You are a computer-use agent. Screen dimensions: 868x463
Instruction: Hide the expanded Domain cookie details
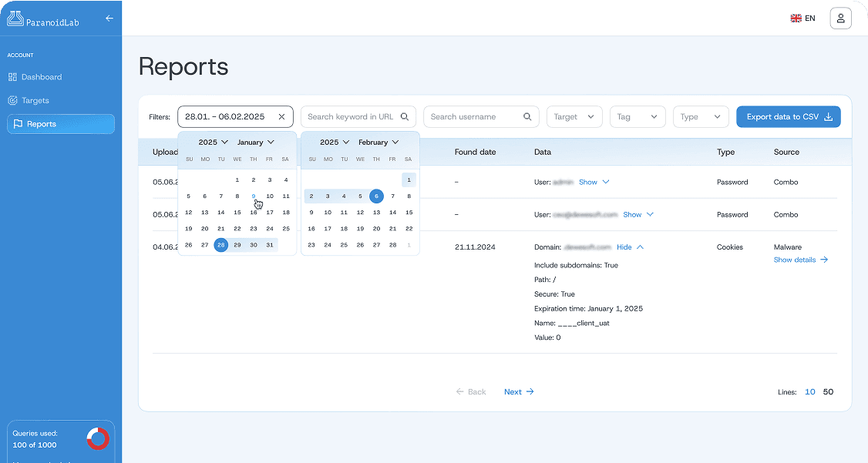point(630,247)
